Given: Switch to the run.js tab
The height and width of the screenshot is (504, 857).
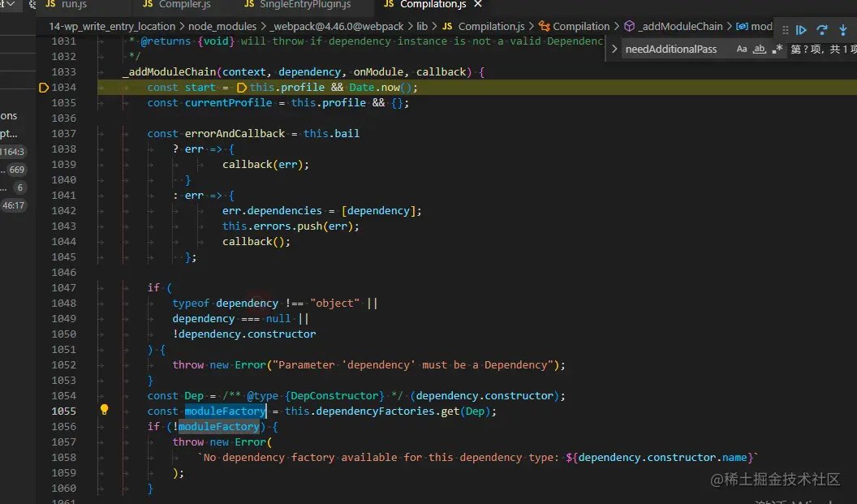Looking at the screenshot, I should 75,4.
